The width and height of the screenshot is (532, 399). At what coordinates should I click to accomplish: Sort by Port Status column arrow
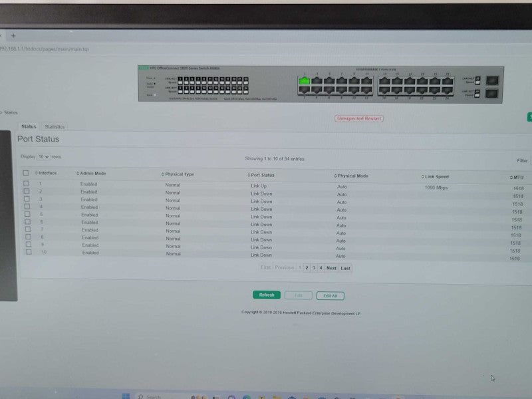coord(249,175)
